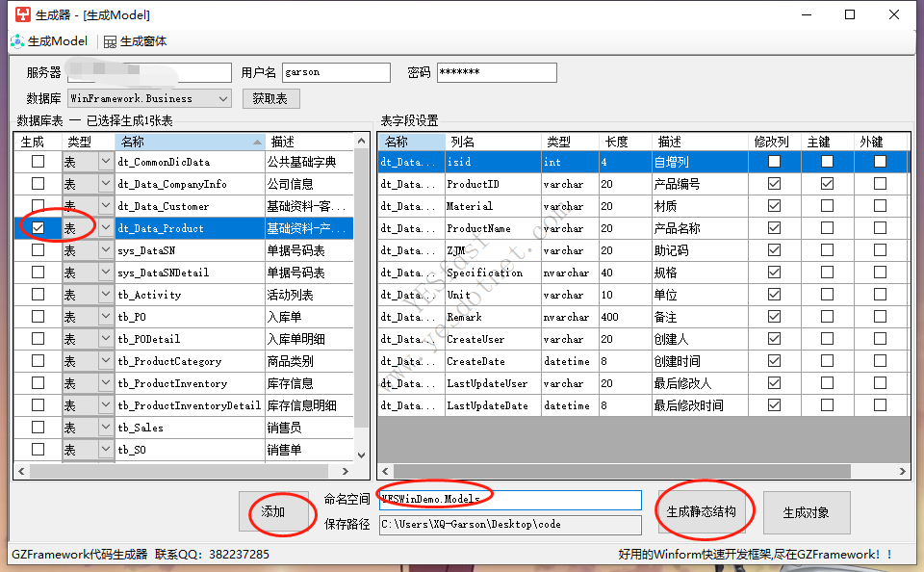The image size is (924, 572).
Task: Expand type dropdown for dt_Data_Customer
Action: point(106,206)
